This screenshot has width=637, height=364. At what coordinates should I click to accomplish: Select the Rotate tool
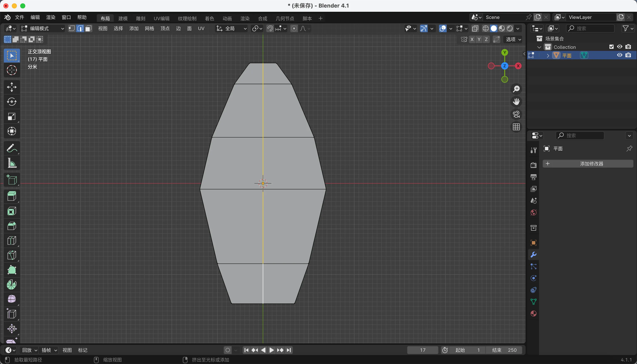[x=12, y=101]
